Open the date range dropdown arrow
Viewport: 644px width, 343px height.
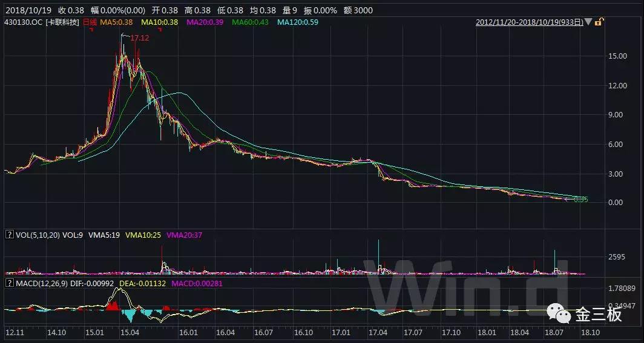(589, 22)
